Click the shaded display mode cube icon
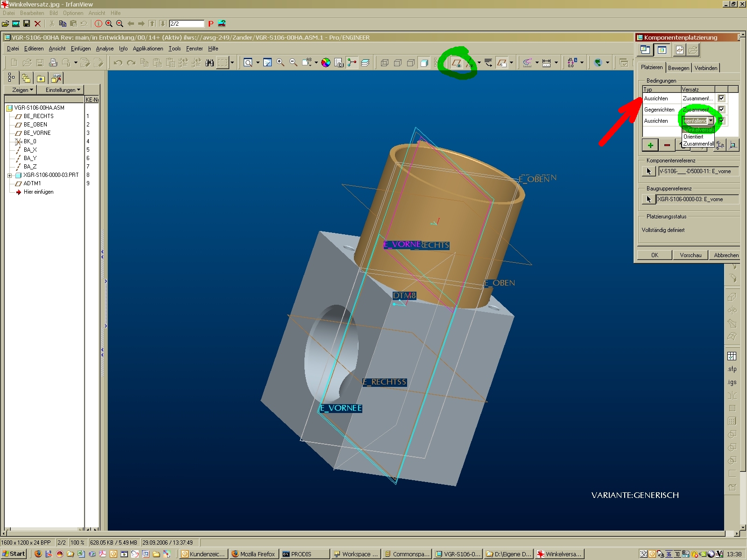The width and height of the screenshot is (747, 560). coord(424,63)
